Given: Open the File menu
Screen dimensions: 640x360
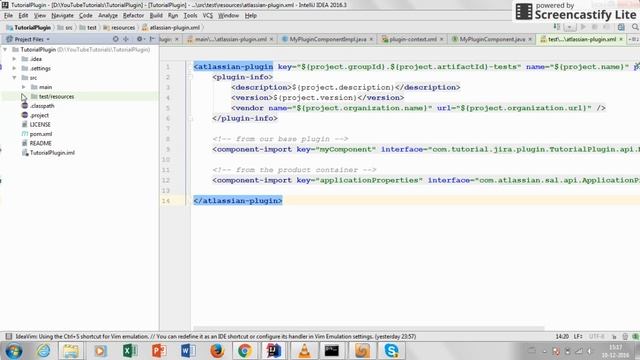Looking at the screenshot, I should [x=8, y=16].
